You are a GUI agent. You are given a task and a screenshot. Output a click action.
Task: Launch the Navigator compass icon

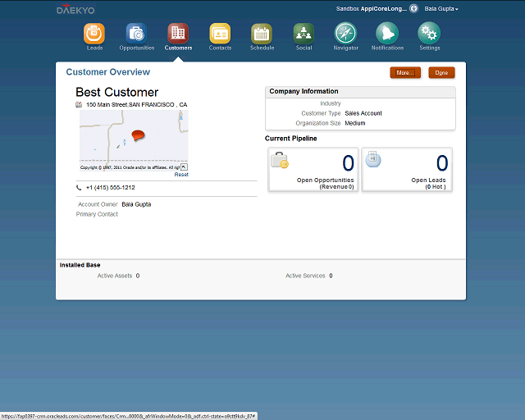click(345, 33)
